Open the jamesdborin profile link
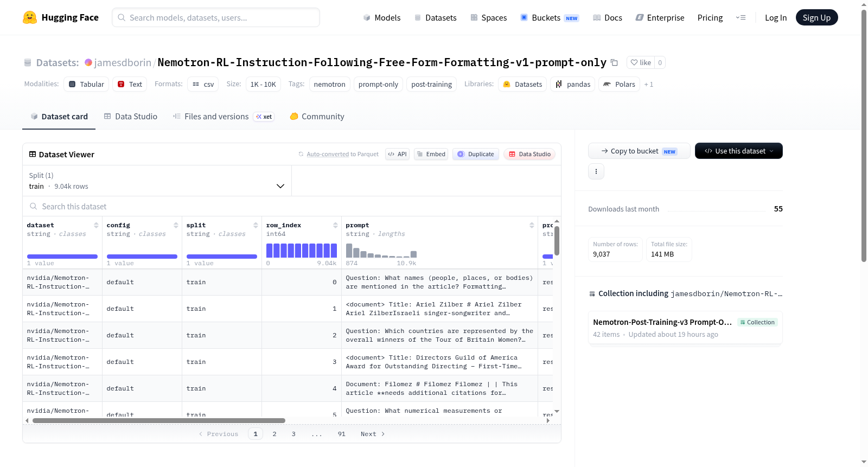Viewport: 868px width, 467px height. [123, 62]
